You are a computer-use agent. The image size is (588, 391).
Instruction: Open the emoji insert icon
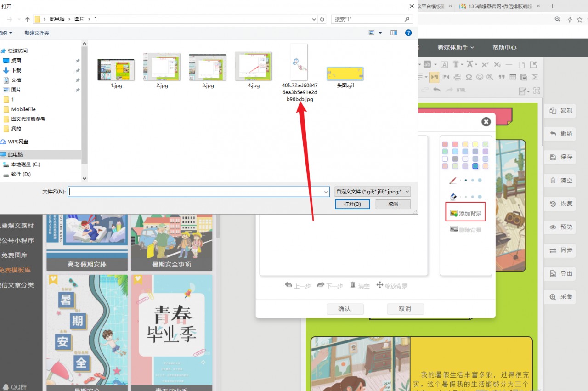click(x=480, y=77)
